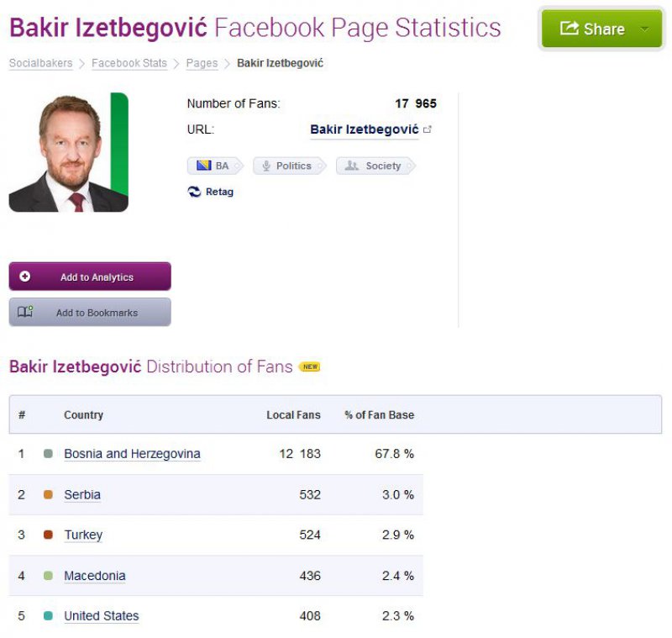Open the Socialbakers breadcrumb link
The image size is (672, 638).
(x=39, y=62)
